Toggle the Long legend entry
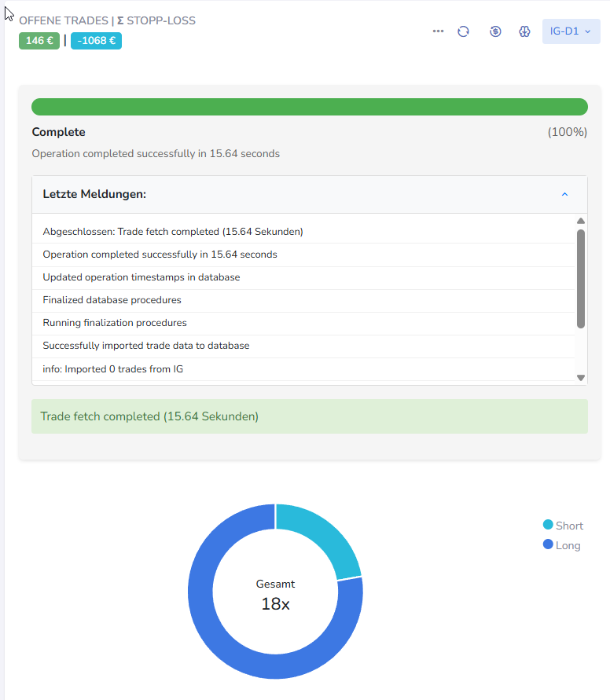The image size is (610, 700). click(x=561, y=545)
